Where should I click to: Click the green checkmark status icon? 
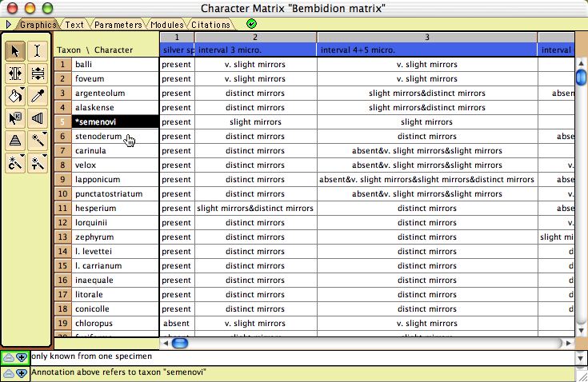click(252, 24)
